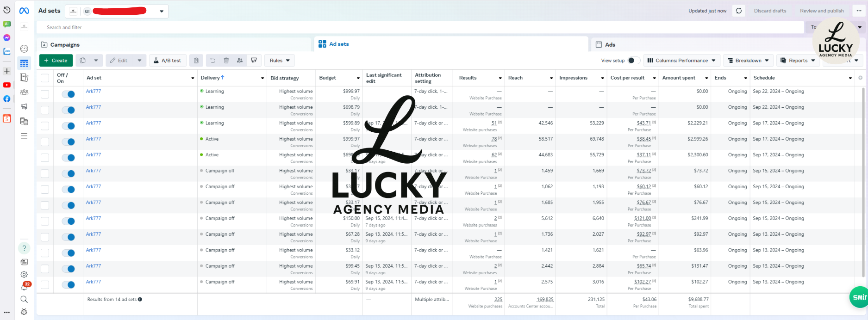868x320 pixels.
Task: Open notifications bell with 32 badge
Action: click(25, 286)
